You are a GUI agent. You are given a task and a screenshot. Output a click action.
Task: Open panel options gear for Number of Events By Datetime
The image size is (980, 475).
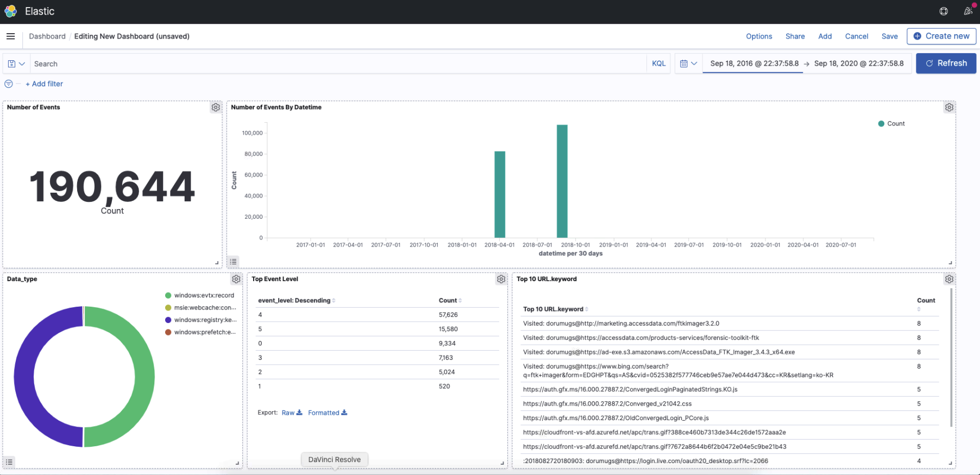click(949, 107)
